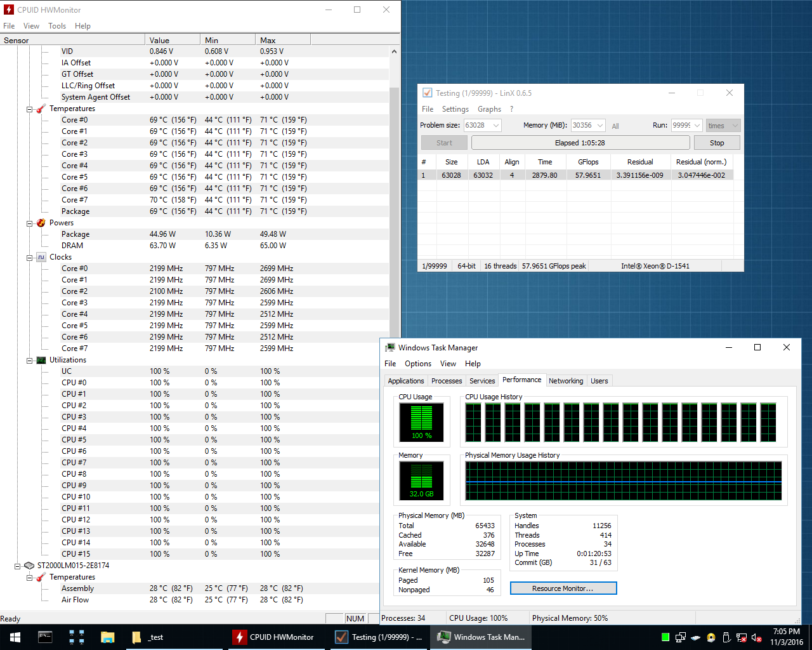Click the muted volume icon in system tray
Image resolution: width=812 pixels, height=650 pixels.
[756, 637]
